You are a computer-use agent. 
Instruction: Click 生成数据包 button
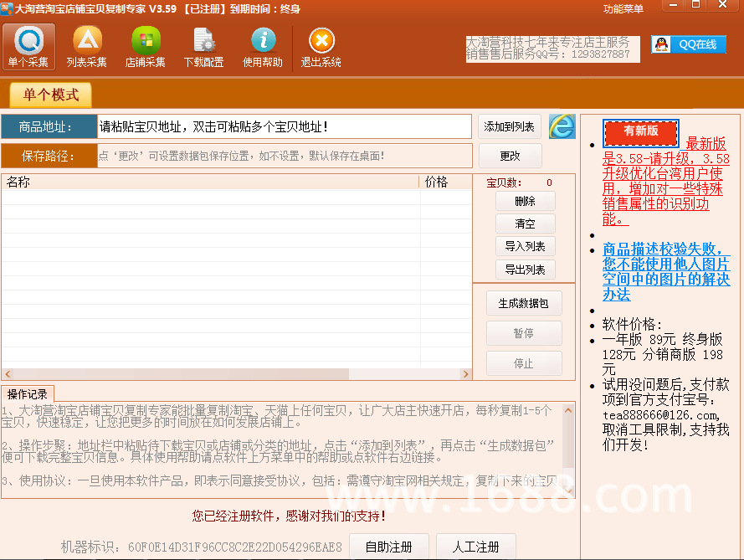524,303
